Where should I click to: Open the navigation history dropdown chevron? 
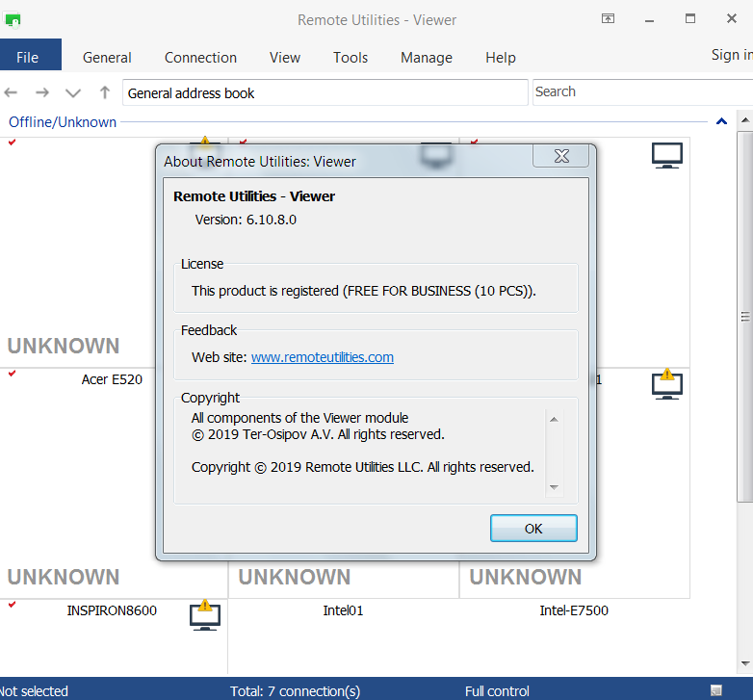coord(73,92)
